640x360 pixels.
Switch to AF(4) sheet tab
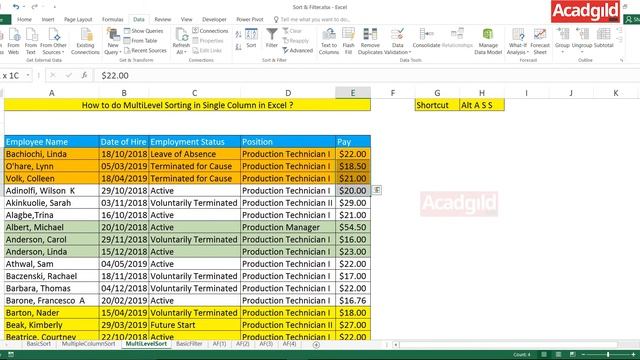[289, 344]
